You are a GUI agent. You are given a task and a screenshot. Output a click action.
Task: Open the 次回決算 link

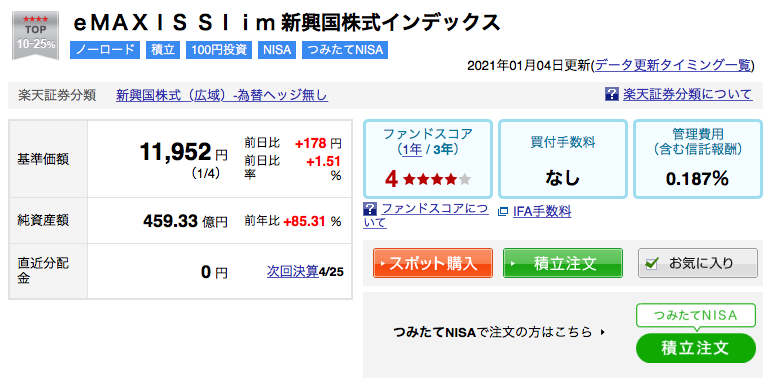(293, 272)
